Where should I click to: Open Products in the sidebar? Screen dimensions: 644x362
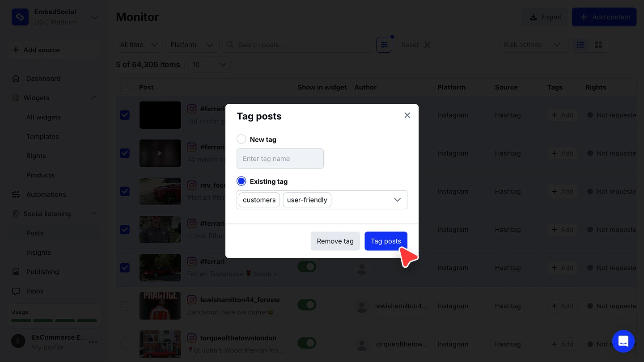click(x=40, y=175)
